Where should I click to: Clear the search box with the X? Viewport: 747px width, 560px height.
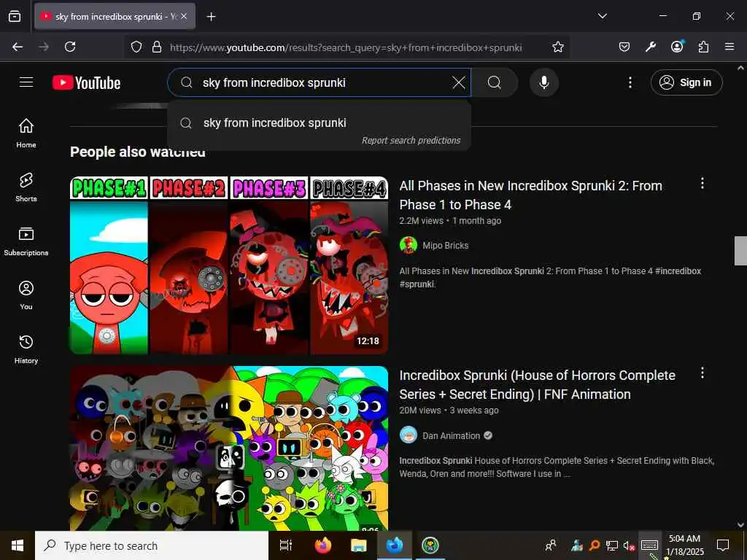pos(459,82)
